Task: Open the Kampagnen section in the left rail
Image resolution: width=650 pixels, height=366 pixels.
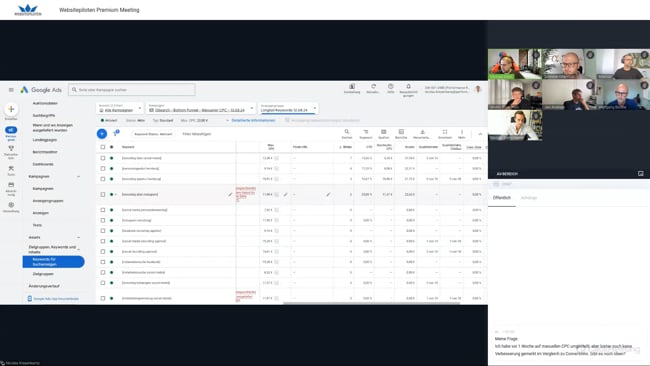Action: click(x=11, y=132)
